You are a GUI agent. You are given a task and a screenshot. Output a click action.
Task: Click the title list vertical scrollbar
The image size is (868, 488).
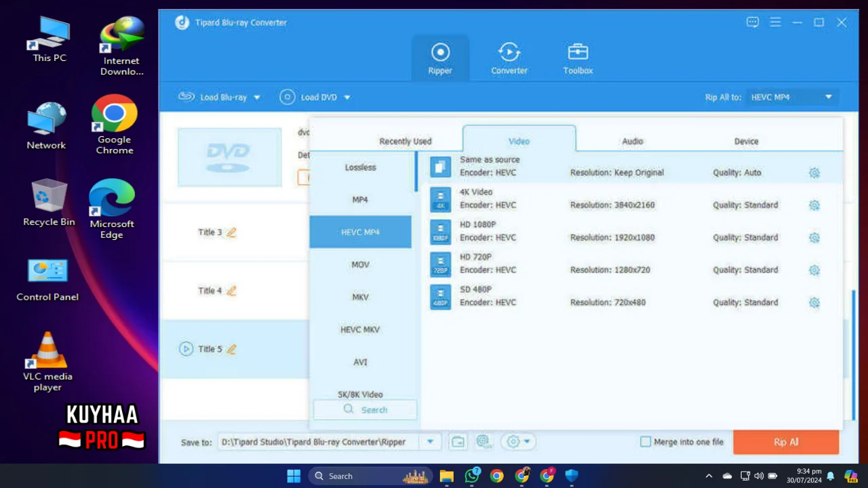click(854, 354)
